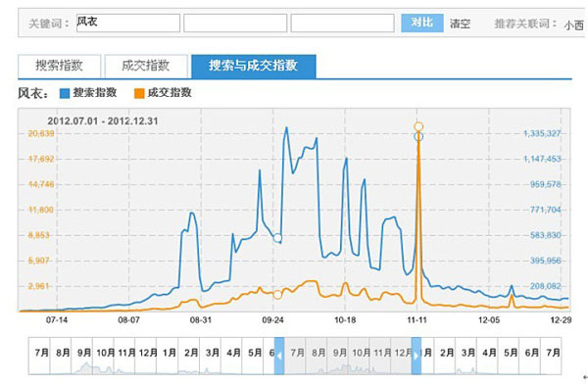This screenshot has width=588, height=385.
Task: Click the 对比 compare button
Action: [421, 23]
